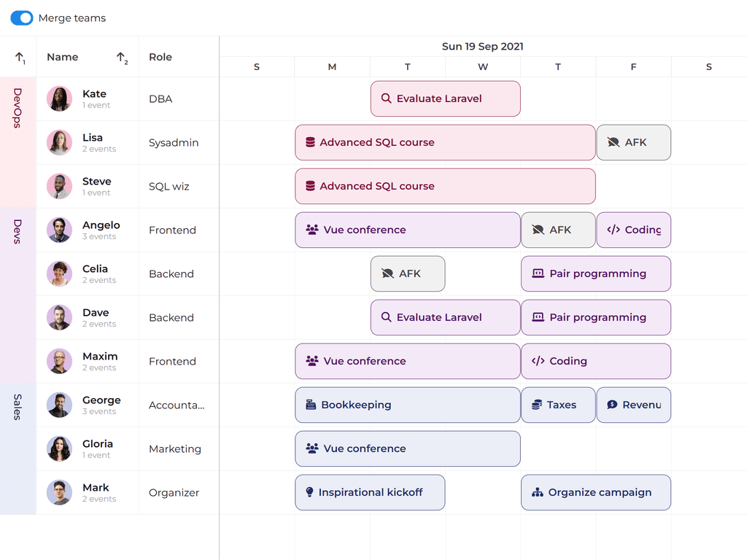Open Dave's Pair programming event

[595, 317]
